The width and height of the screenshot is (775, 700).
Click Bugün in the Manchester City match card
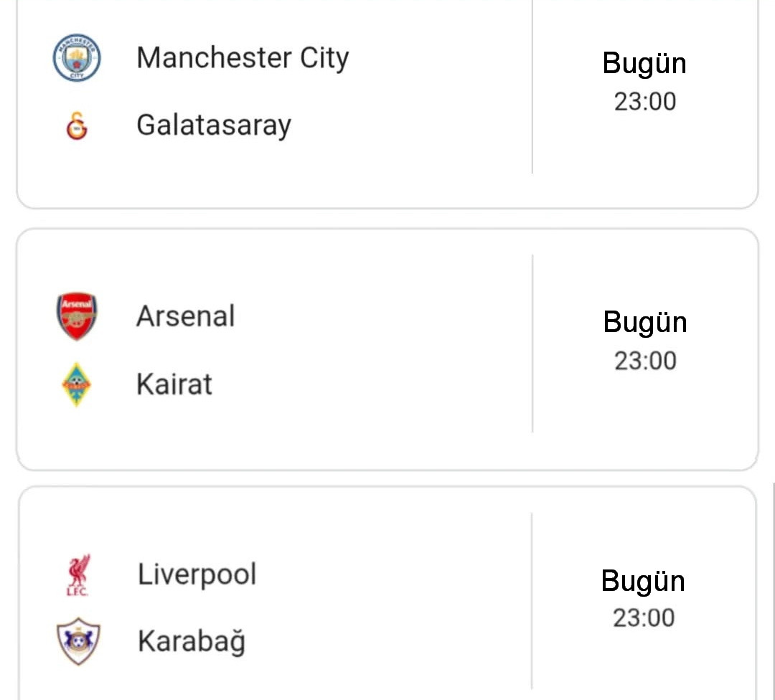pyautogui.click(x=644, y=63)
